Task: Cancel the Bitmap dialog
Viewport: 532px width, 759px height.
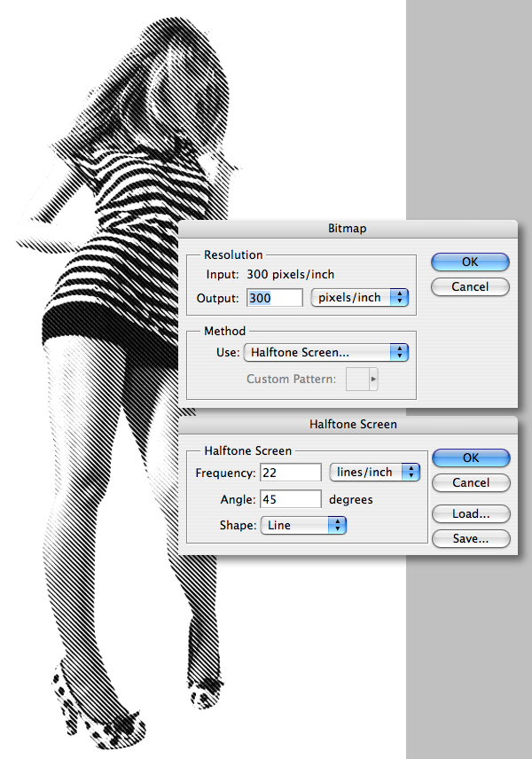Action: point(470,286)
